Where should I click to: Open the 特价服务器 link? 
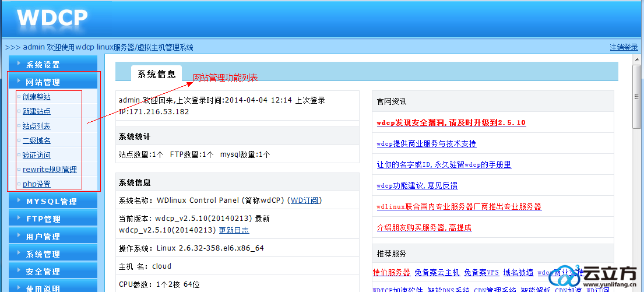point(392,272)
